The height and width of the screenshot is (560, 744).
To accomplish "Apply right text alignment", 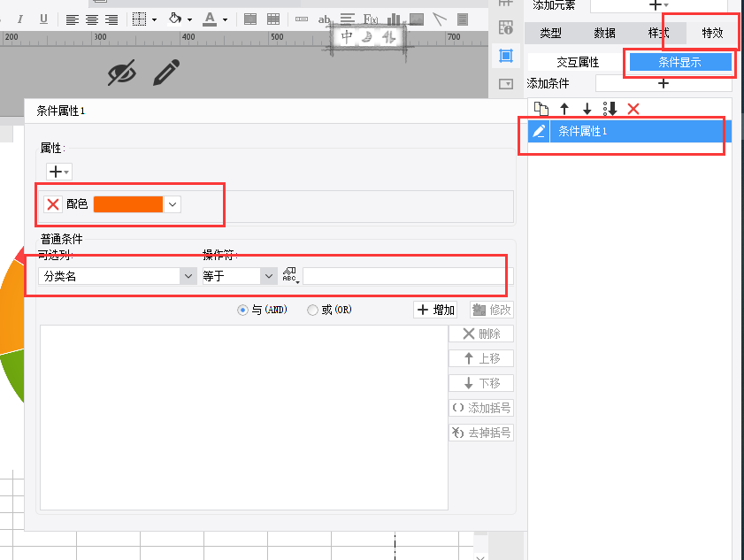I will coord(111,19).
